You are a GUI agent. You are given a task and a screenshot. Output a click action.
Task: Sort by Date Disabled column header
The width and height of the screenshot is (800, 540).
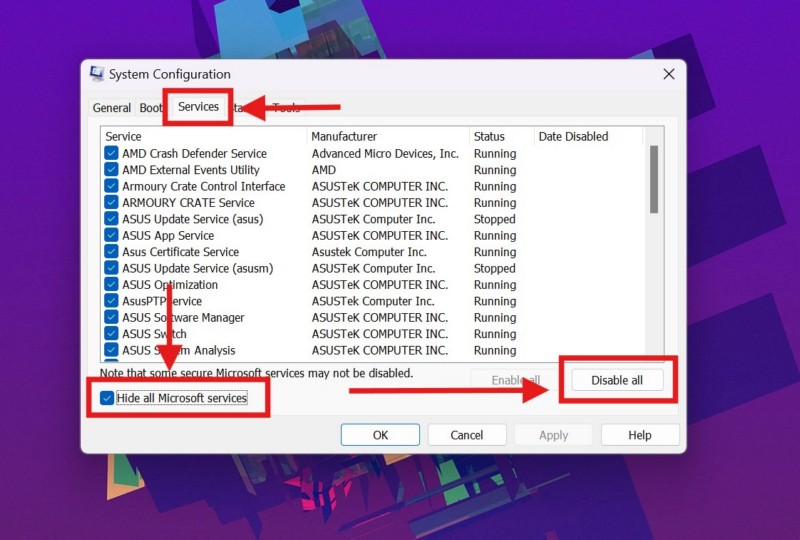click(588, 136)
